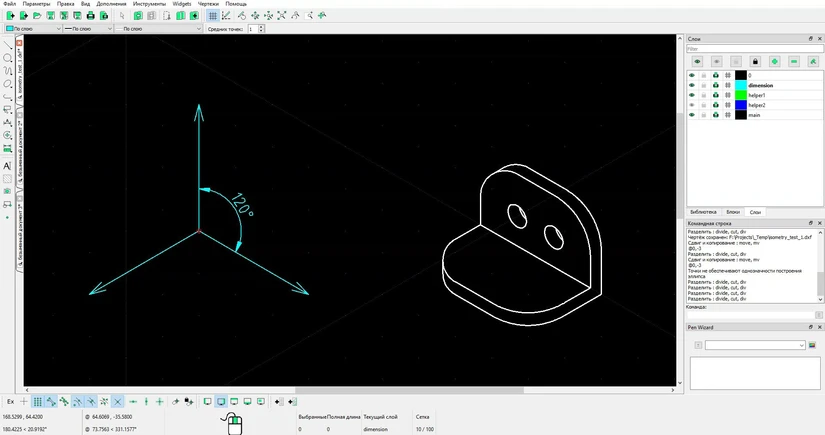Switch to the Блоки tab
The image size is (825, 435).
pyautogui.click(x=733, y=212)
